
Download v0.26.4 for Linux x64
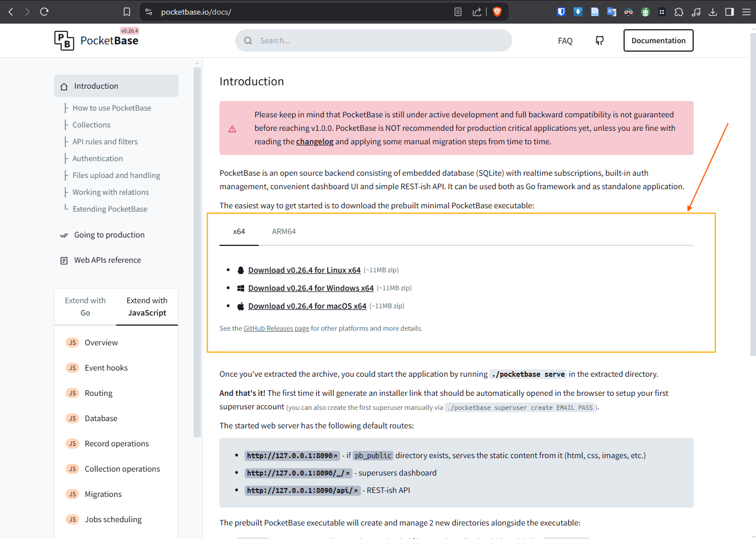pyautogui.click(x=304, y=270)
